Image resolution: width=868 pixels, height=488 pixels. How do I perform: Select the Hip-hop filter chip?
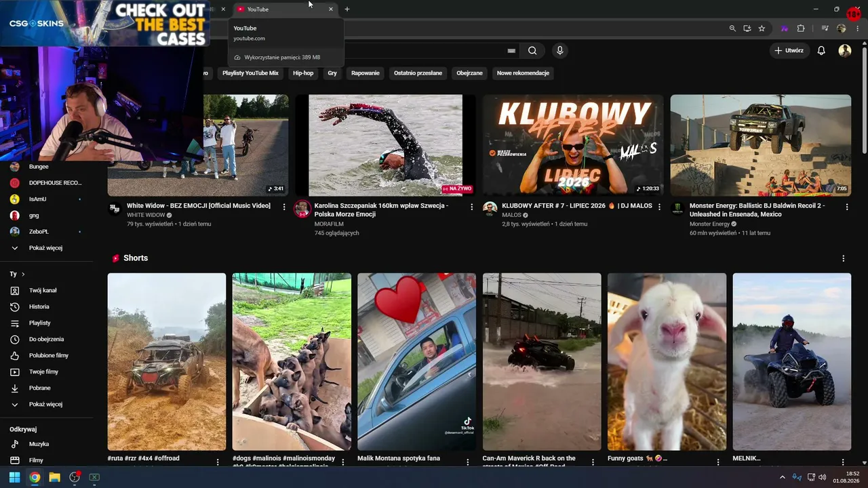coord(303,73)
